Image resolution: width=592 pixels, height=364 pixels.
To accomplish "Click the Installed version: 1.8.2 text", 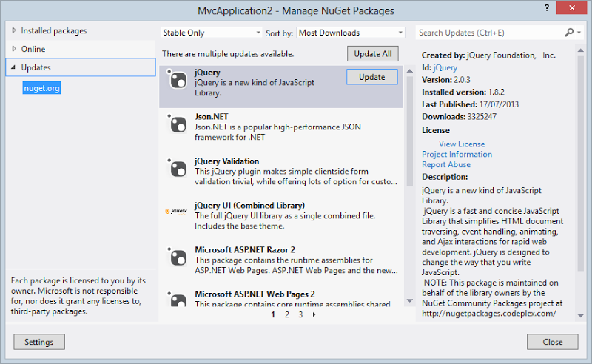I will coord(463,92).
